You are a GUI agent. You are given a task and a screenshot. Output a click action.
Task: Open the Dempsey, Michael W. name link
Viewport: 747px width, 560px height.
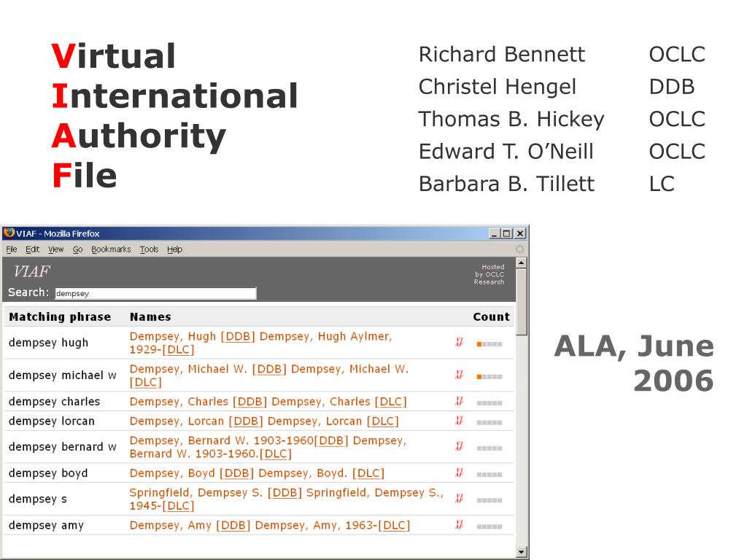269,376
